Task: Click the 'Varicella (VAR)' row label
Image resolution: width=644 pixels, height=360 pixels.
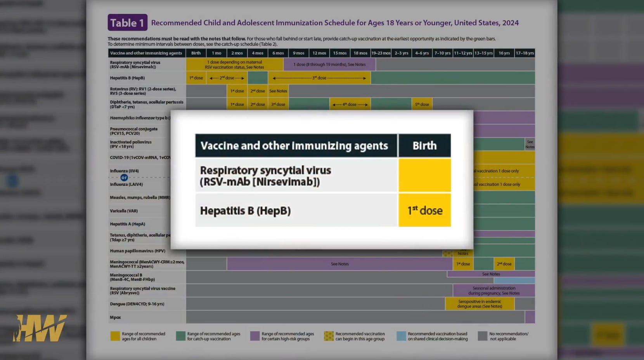Action: (124, 211)
